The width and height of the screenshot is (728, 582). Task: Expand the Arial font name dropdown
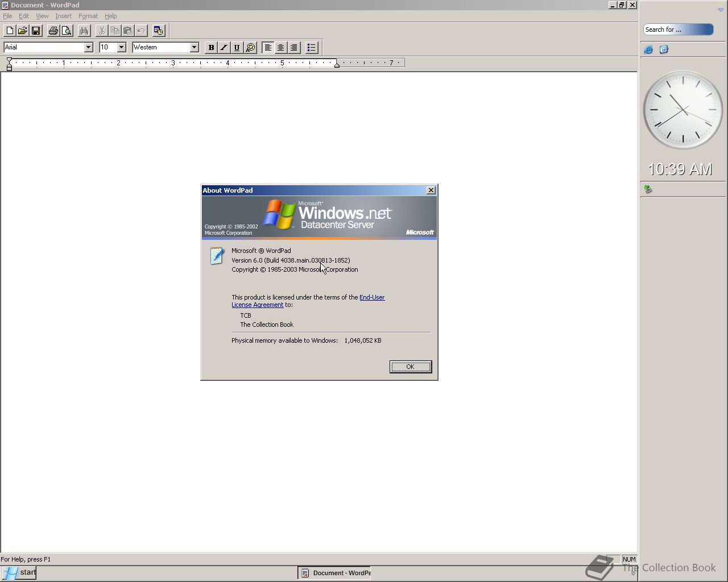tap(88, 47)
